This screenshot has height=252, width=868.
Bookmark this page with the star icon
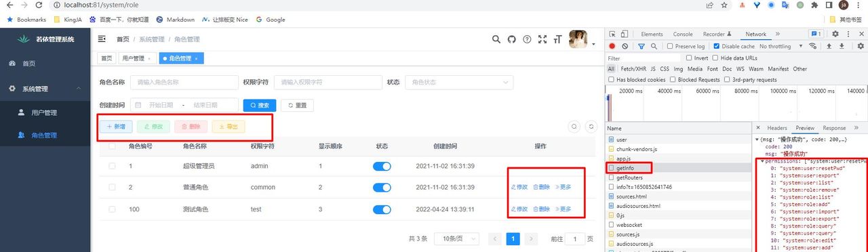pyautogui.click(x=724, y=5)
